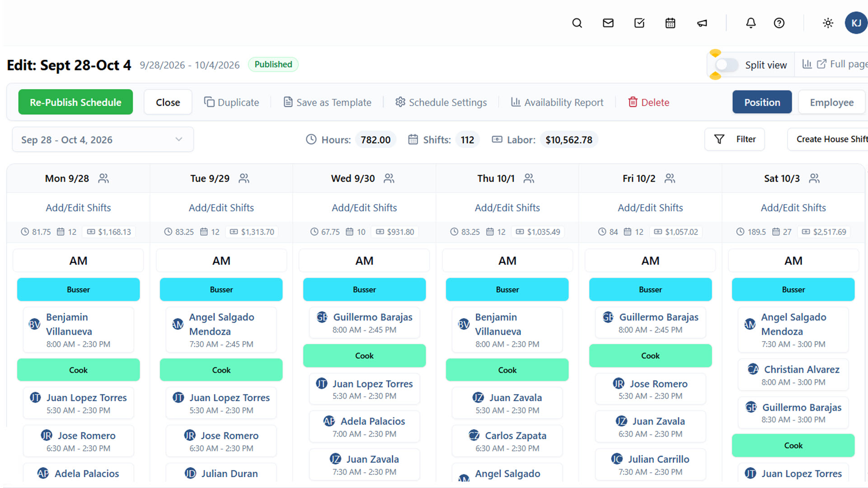Screen dimensions: 868x488
Task: Duplicate the schedule
Action: pos(231,102)
